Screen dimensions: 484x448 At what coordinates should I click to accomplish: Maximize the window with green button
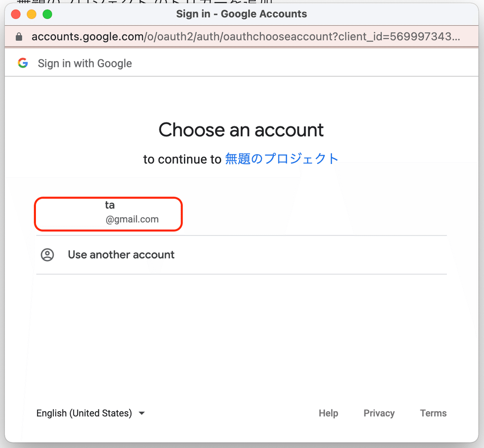coord(47,14)
